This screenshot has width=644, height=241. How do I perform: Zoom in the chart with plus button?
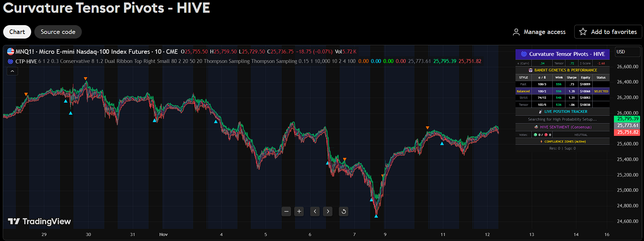[299, 211]
